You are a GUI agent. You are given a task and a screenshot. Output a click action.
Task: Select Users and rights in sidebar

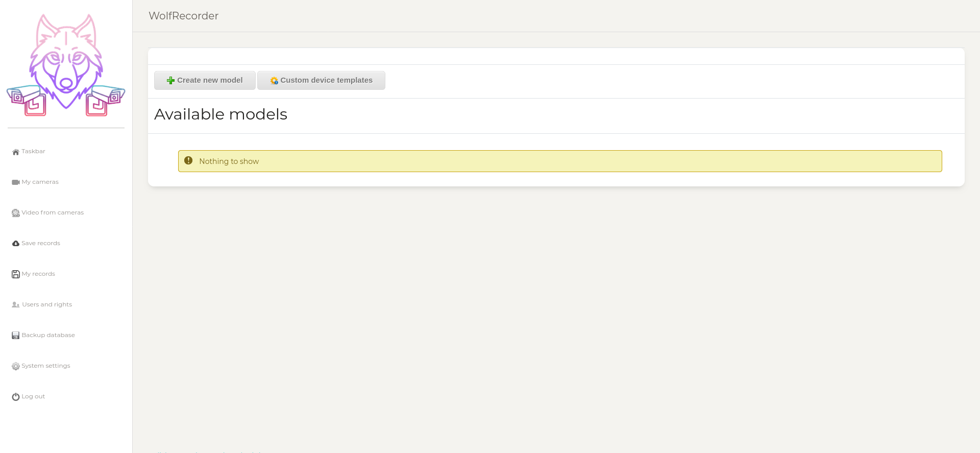click(x=47, y=304)
